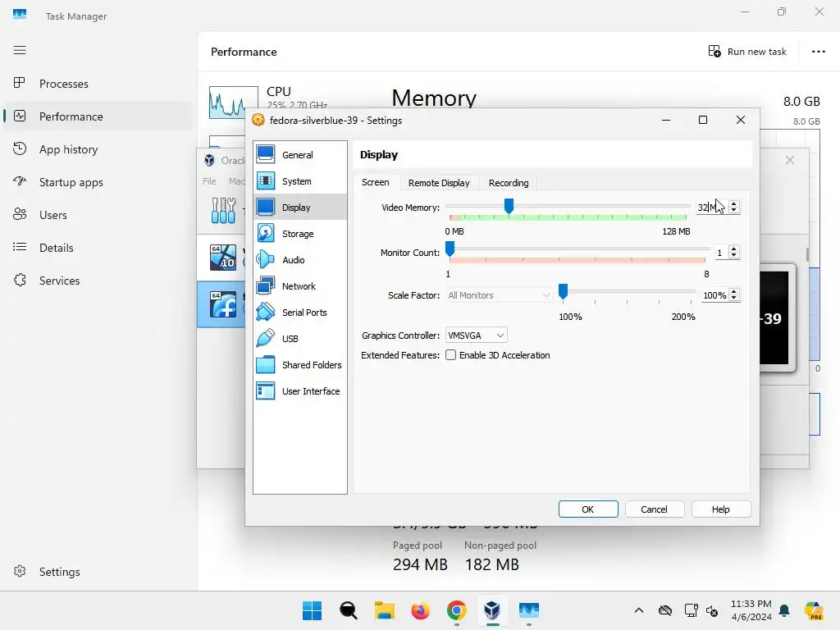The image size is (840, 630).
Task: Open the Storage settings icon
Action: [265, 233]
